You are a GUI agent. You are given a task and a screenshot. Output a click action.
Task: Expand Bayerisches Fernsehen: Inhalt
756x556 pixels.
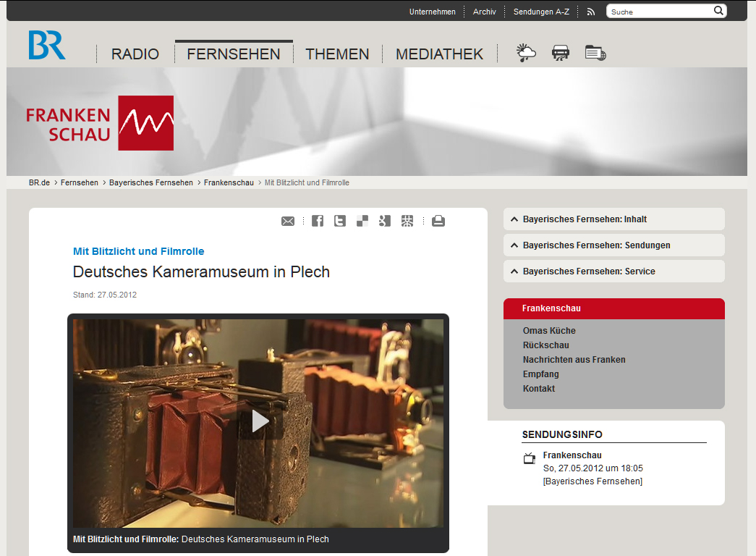[x=613, y=219]
